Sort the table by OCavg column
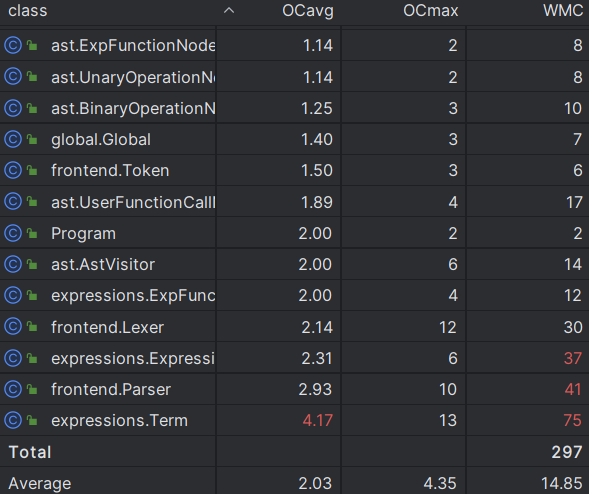Image resolution: width=589 pixels, height=494 pixels. click(x=308, y=11)
